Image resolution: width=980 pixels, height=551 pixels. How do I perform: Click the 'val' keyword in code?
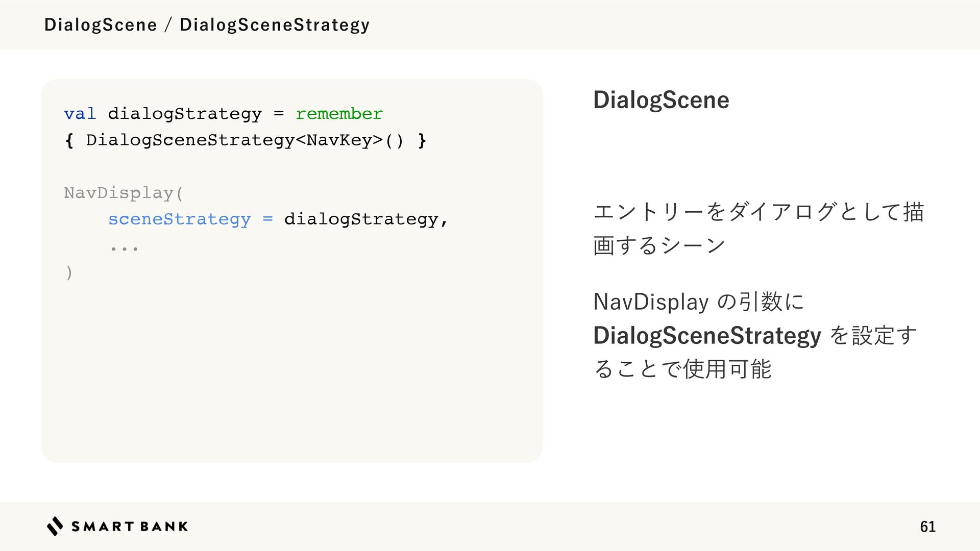point(80,113)
